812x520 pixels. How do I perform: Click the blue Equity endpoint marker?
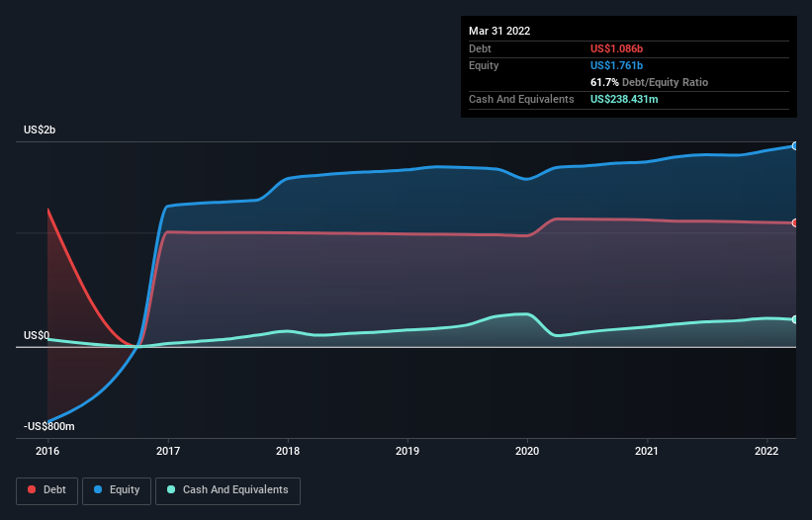coord(795,146)
